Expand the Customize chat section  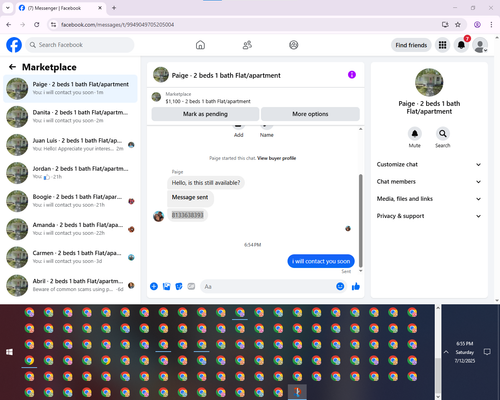(429, 164)
